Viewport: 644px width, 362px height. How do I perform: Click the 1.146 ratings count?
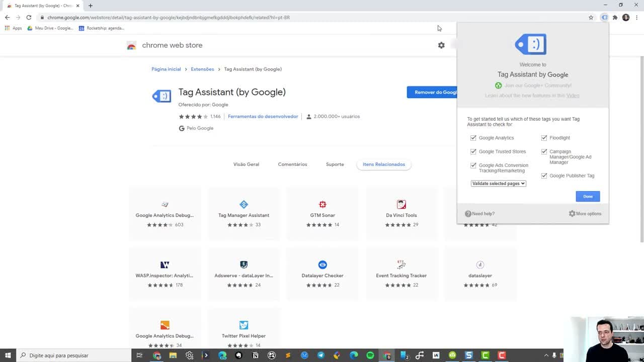coord(215,116)
